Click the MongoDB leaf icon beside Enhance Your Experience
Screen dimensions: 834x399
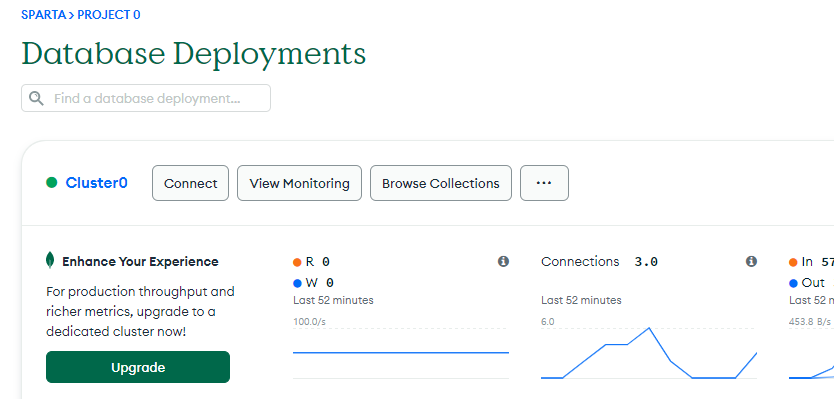pos(50,261)
